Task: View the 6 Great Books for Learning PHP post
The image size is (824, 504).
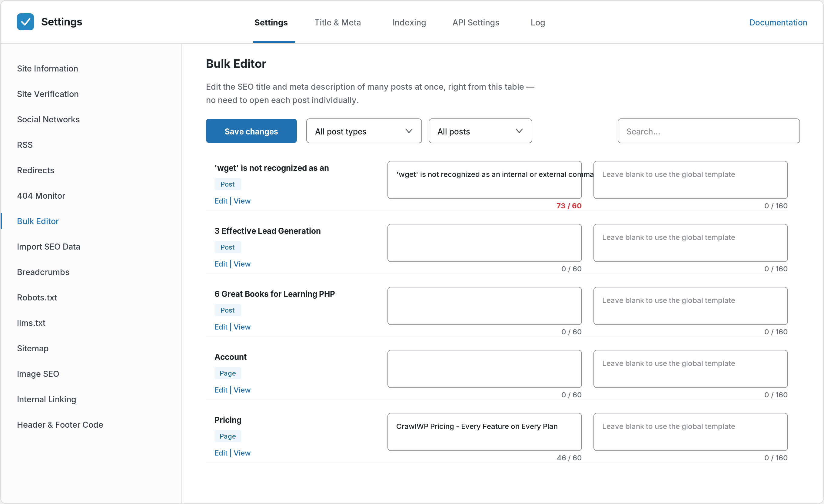Action: tap(242, 327)
